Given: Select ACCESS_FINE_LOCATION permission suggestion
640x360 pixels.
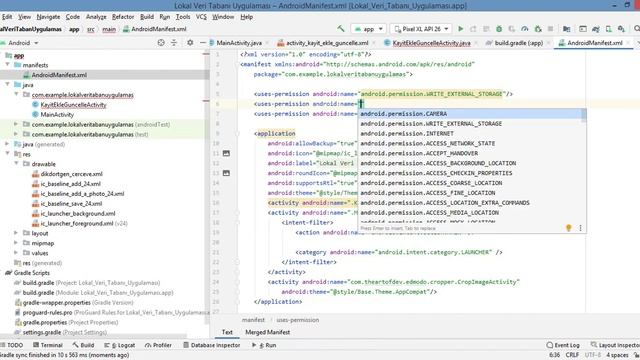Looking at the screenshot, I should coord(472,193).
